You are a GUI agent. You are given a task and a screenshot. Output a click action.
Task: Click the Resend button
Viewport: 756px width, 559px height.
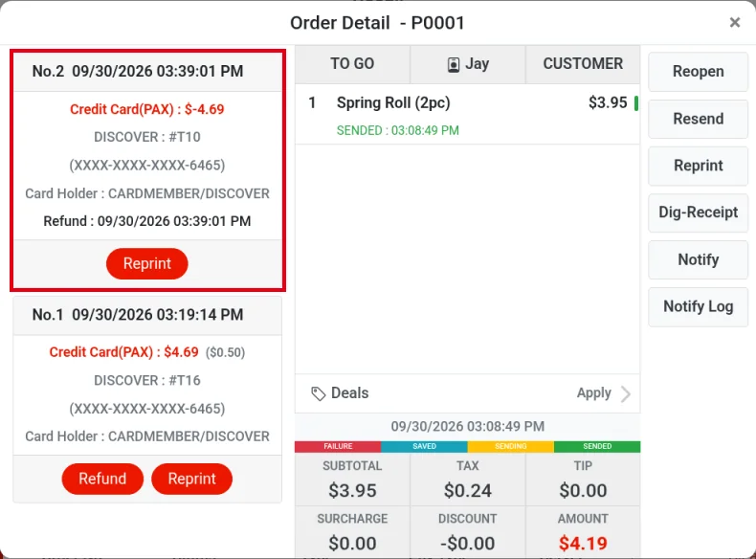point(699,119)
